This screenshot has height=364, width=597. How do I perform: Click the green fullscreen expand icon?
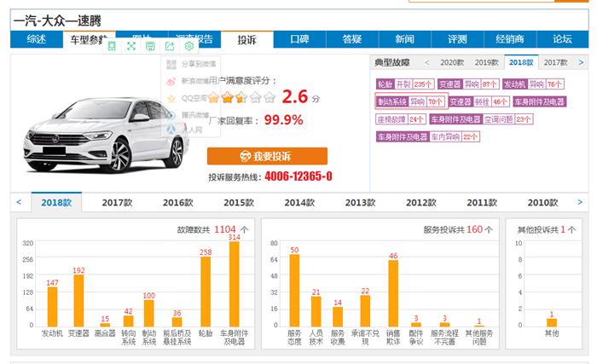click(131, 46)
